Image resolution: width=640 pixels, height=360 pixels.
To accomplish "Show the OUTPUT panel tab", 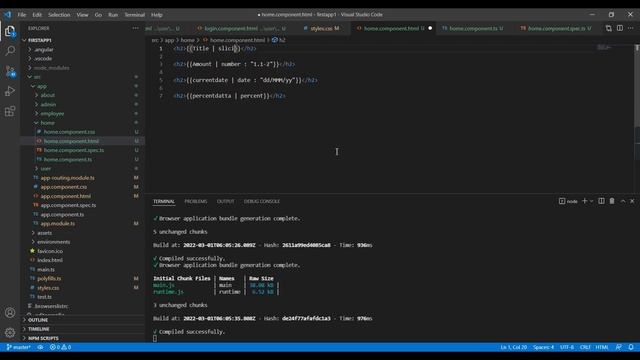I will pos(225,201).
